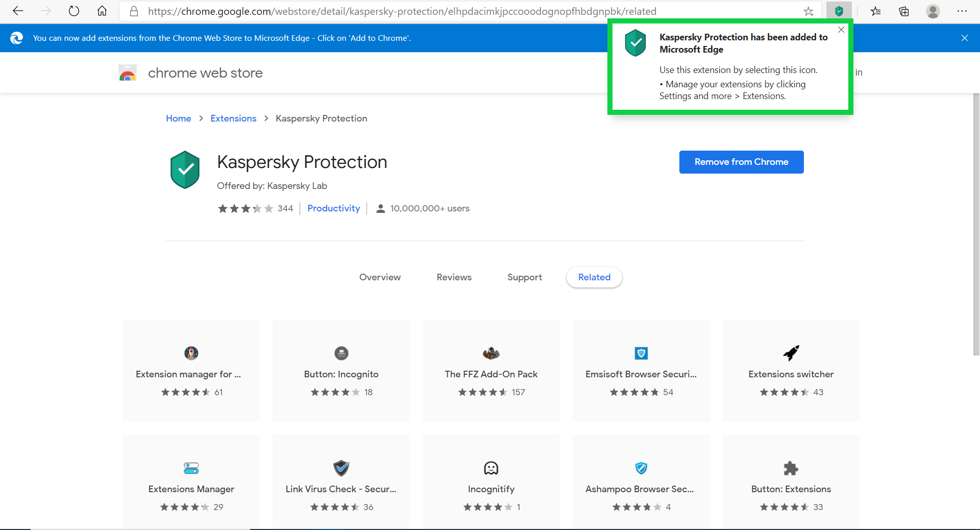Viewport: 980px width, 530px height.
Task: Click the Chrome Web Store logo
Action: coord(128,73)
